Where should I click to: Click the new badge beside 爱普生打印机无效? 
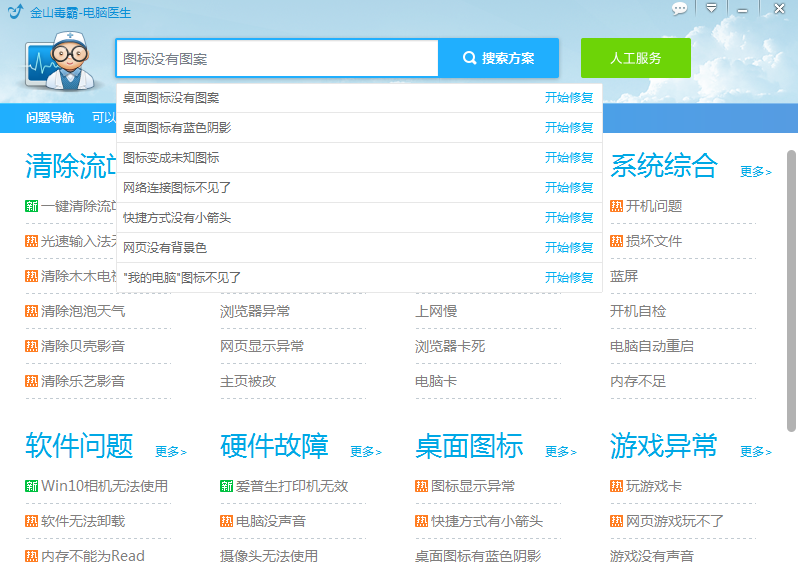tap(226, 486)
